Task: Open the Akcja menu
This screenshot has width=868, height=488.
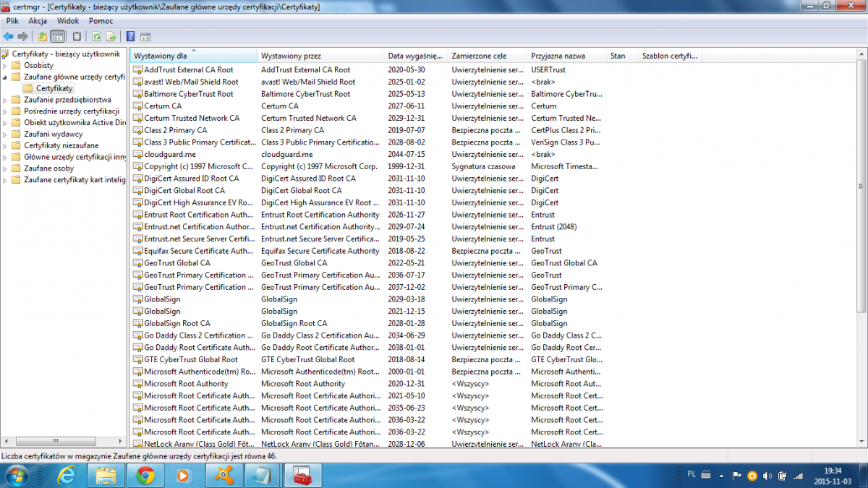Action: click(x=38, y=21)
